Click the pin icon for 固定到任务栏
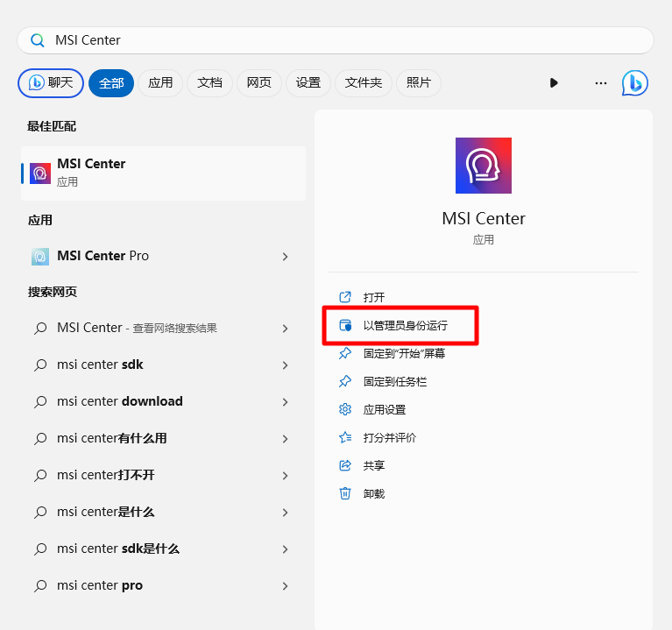 click(x=345, y=382)
